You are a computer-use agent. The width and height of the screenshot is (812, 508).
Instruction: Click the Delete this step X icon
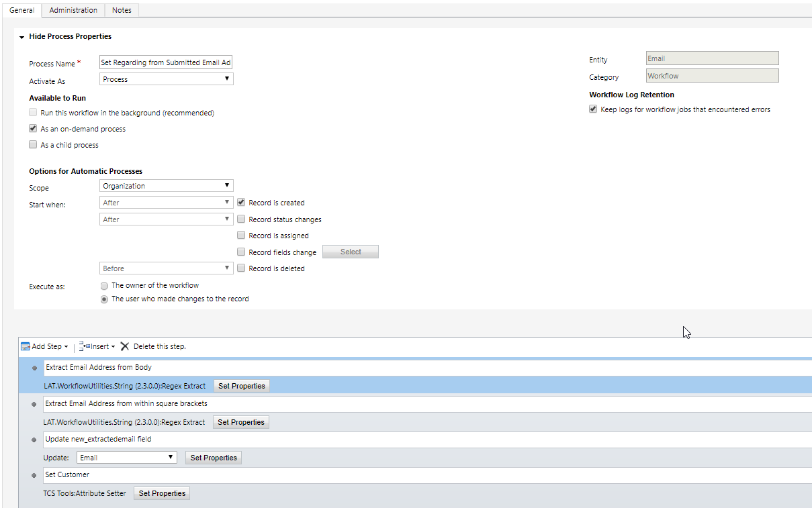(125, 346)
